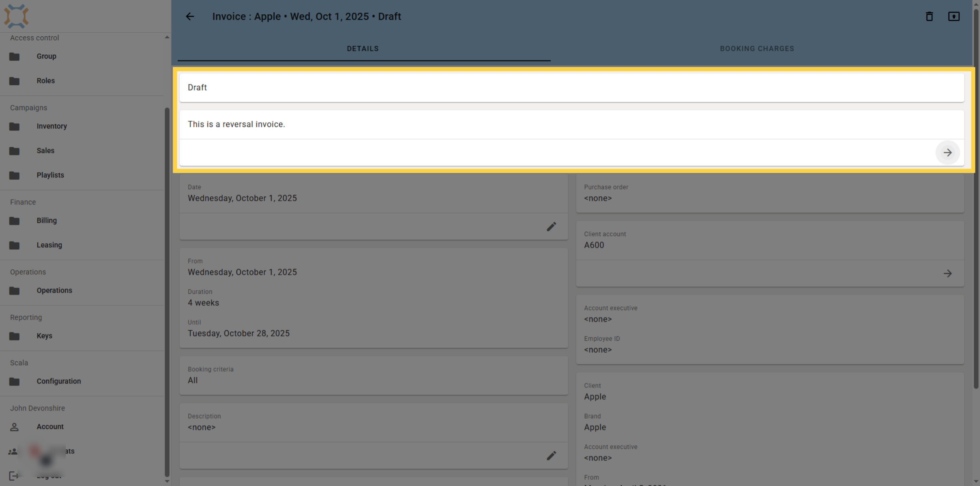Click the Operations folder icon
The image size is (980, 486).
pos(14,291)
